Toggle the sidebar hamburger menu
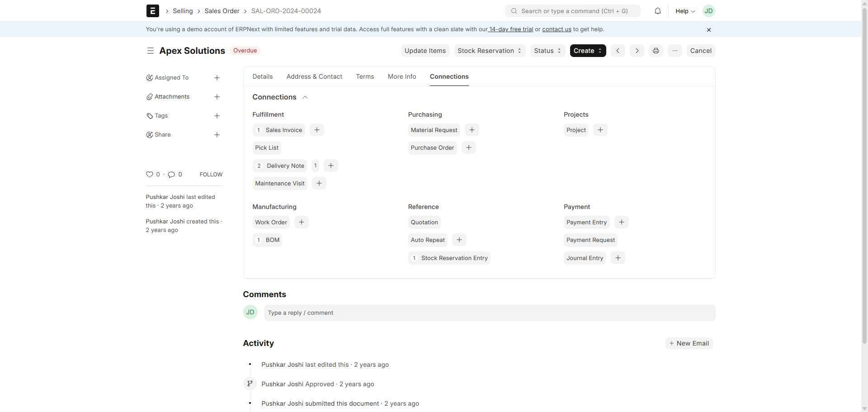Screen dimensions: 868x412 [151, 51]
